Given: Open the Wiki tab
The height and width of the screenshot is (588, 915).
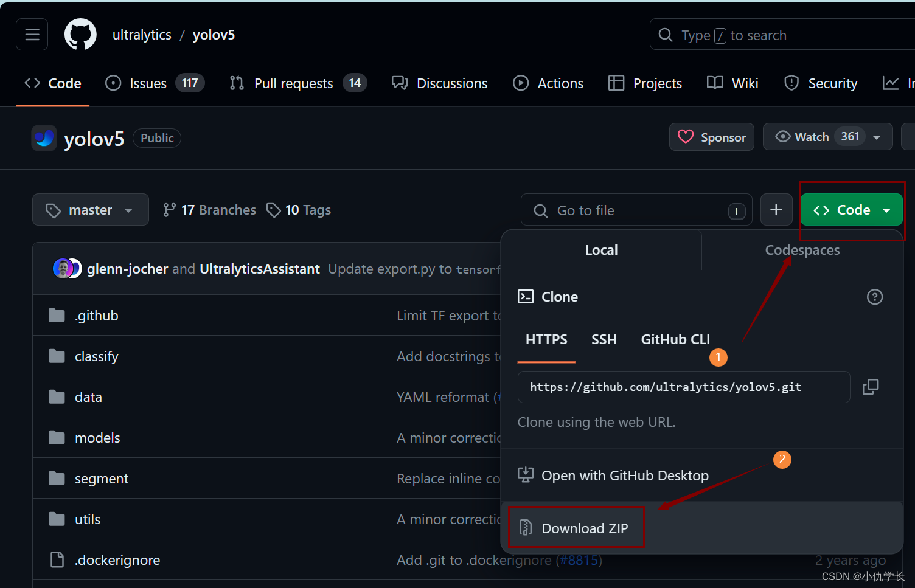Looking at the screenshot, I should pyautogui.click(x=732, y=83).
